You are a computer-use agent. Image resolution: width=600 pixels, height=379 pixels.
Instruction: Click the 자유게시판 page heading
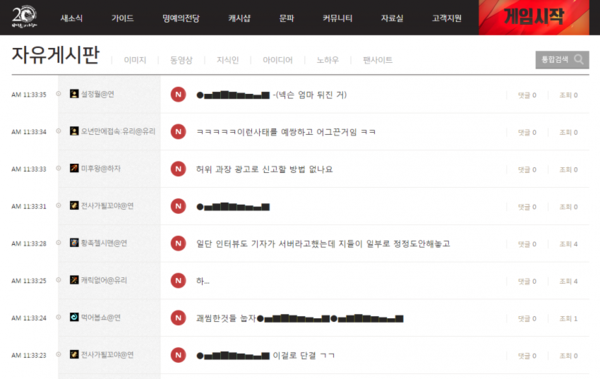pos(55,55)
